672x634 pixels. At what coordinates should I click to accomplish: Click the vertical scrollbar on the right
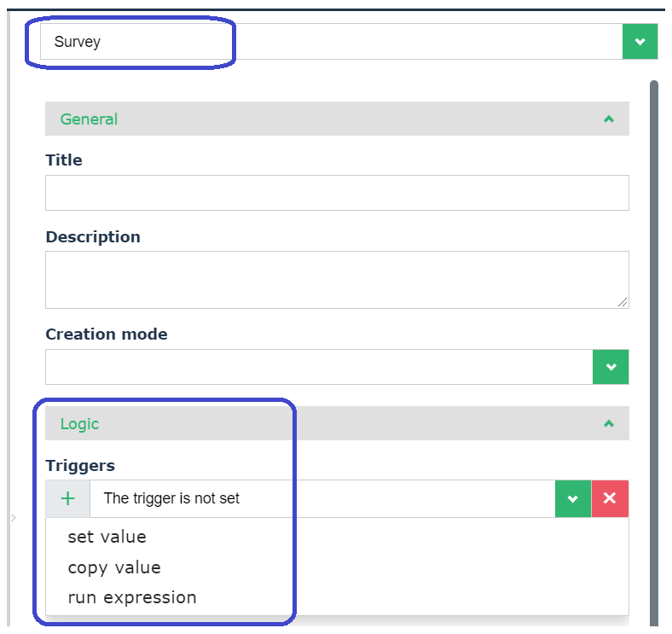click(x=654, y=341)
